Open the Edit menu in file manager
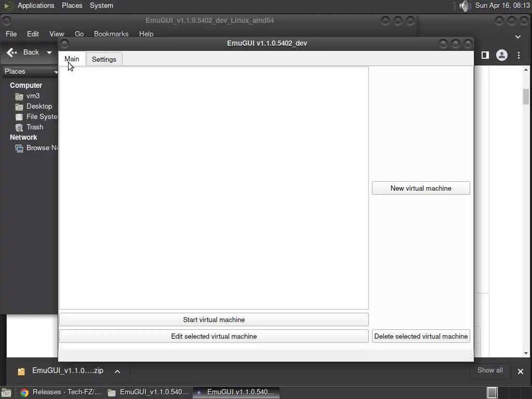Image resolution: width=532 pixels, height=399 pixels. pos(33,34)
